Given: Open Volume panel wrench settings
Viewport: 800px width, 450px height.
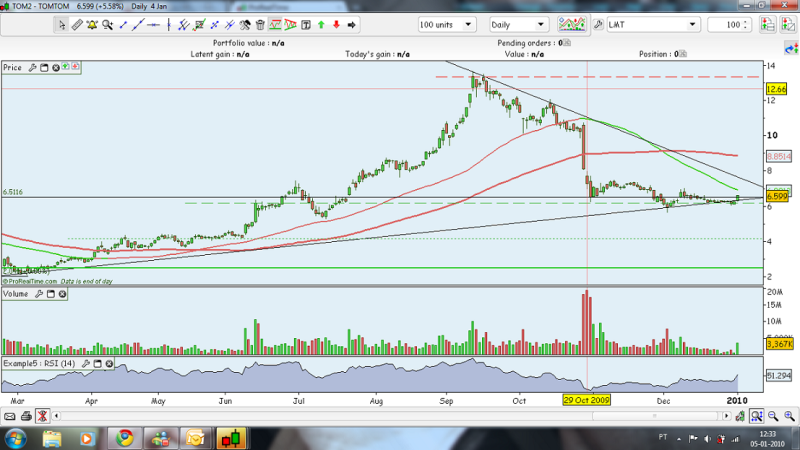Looking at the screenshot, I should (x=39, y=294).
